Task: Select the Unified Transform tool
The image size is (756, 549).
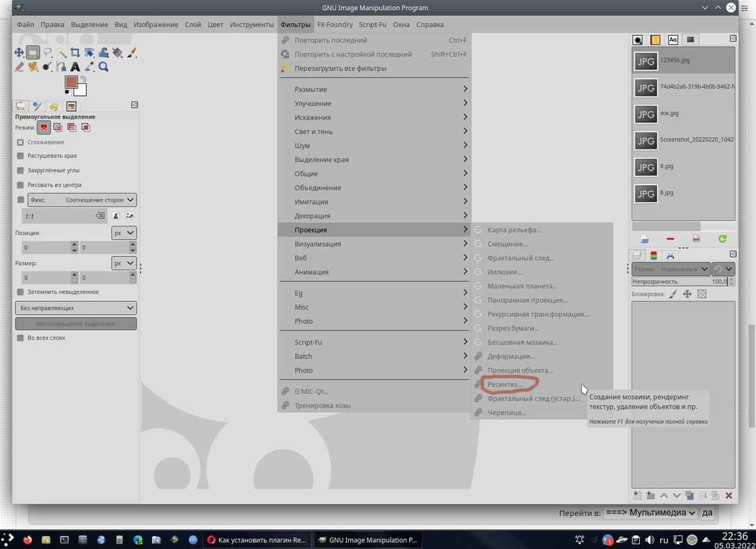Action: click(89, 52)
